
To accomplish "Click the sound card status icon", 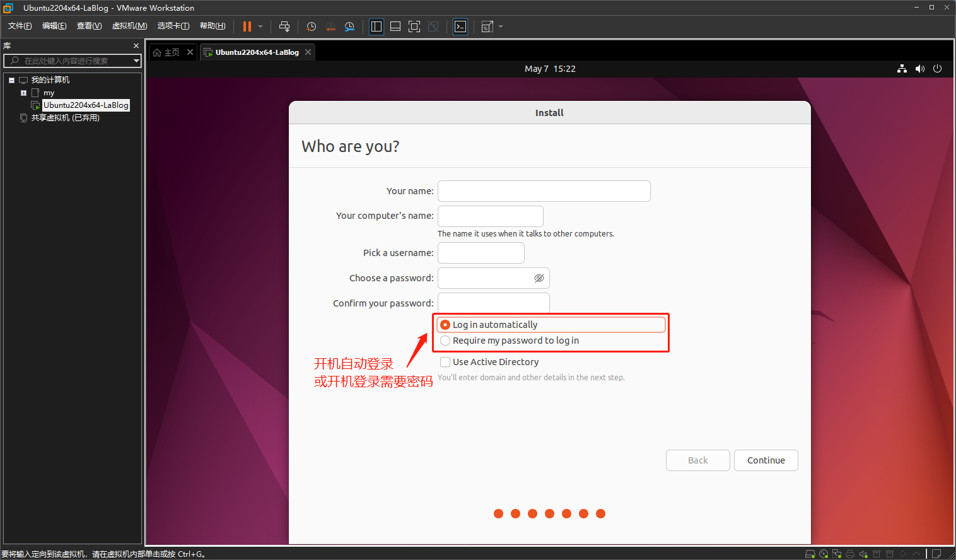I will pyautogui.click(x=863, y=554).
